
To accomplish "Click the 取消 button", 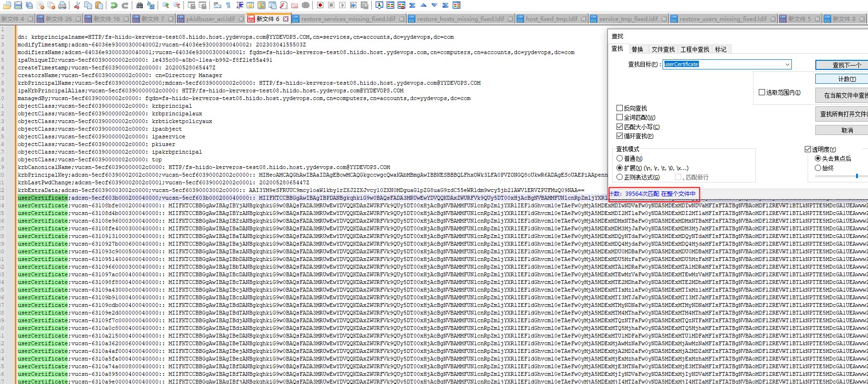I will (x=846, y=130).
